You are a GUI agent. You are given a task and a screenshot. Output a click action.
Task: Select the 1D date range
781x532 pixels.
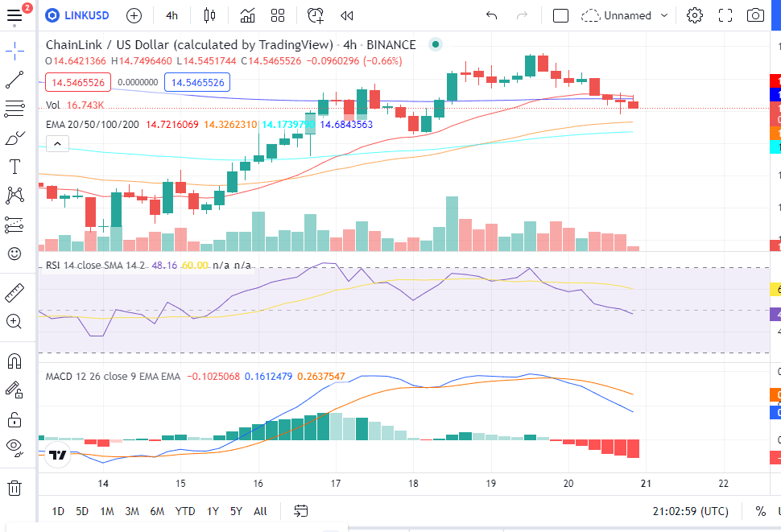click(58, 511)
